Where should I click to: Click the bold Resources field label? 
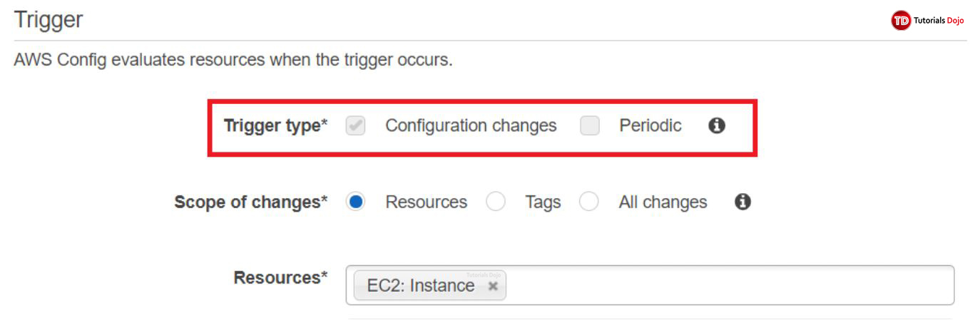point(280,277)
